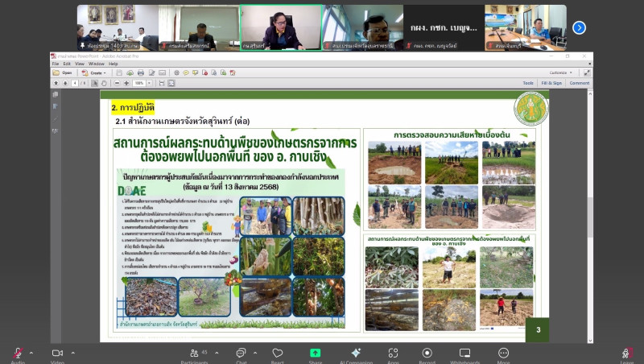The width and height of the screenshot is (644, 364).
Task: Toggle Read Mode expand icon
Action: click(587, 72)
